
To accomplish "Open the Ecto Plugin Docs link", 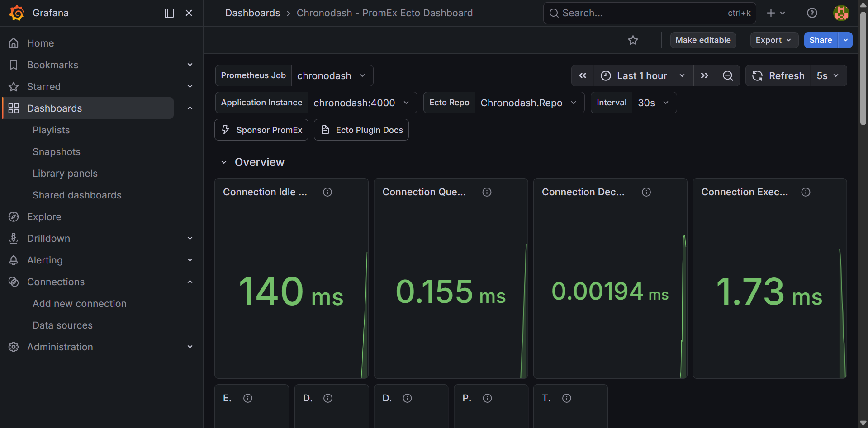I will pos(361,130).
